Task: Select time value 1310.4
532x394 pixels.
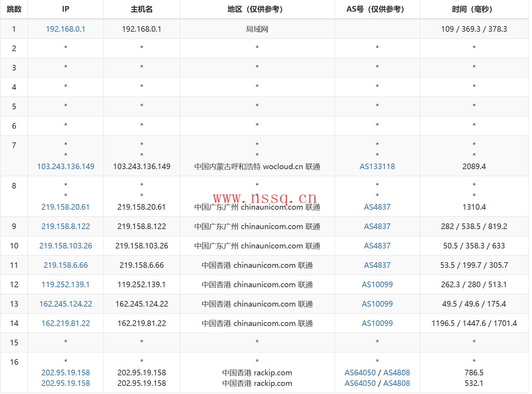Action: [474, 207]
